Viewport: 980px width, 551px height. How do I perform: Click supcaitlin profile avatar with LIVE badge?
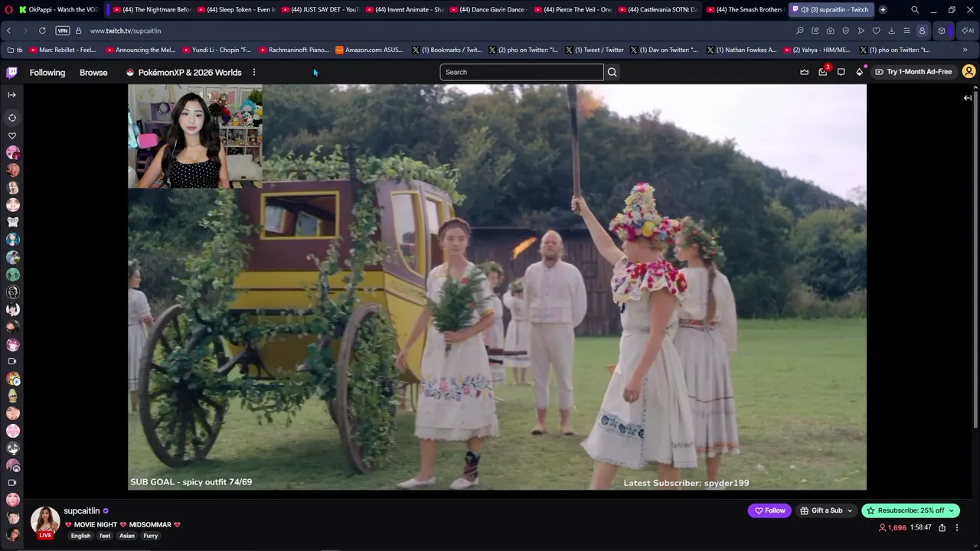point(45,522)
